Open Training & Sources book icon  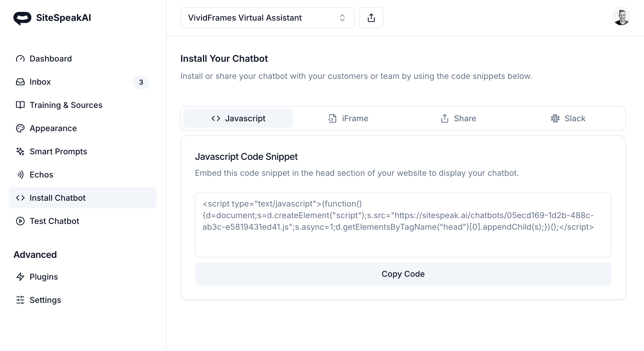[20, 105]
